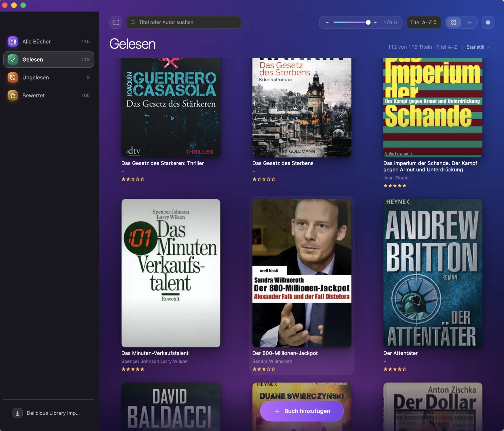Click the search magnifier icon
The width and height of the screenshot is (504, 431).
[133, 22]
